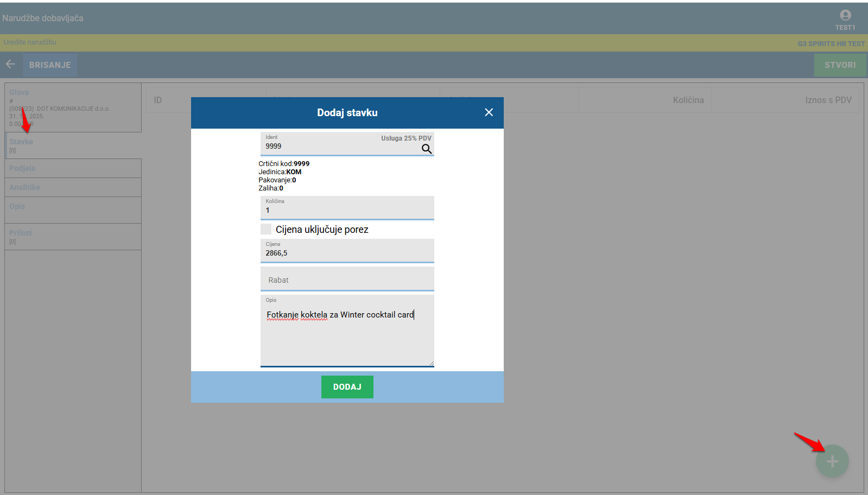Click inside the Opis description textarea
Viewport: 868px width, 495px height.
pyautogui.click(x=347, y=337)
